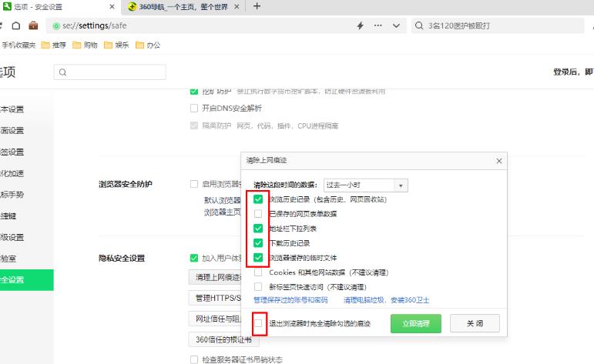
Task: Open a new tab with plus icon
Action: [x=257, y=7]
